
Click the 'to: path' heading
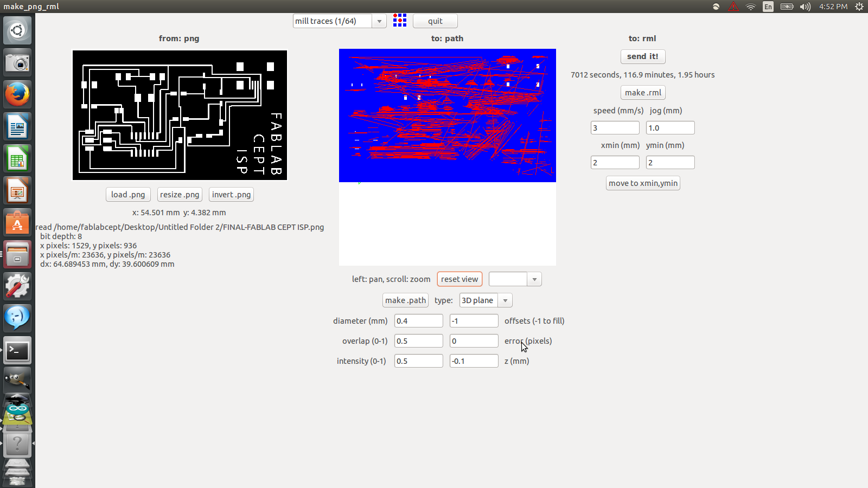click(x=447, y=38)
